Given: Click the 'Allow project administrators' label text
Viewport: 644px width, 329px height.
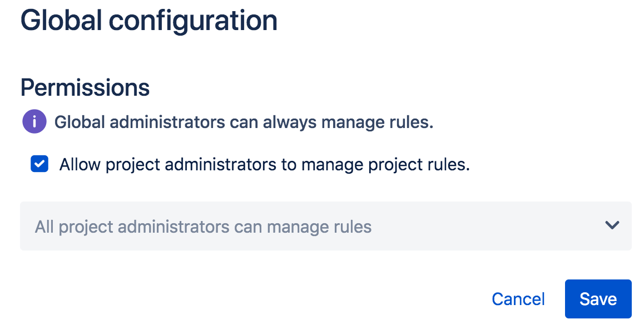Looking at the screenshot, I should coord(264,165).
